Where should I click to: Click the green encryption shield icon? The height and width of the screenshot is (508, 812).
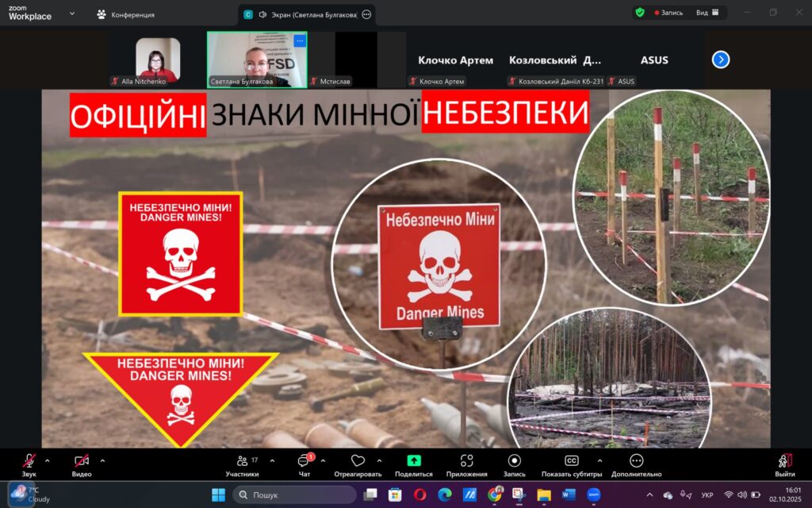coord(640,13)
